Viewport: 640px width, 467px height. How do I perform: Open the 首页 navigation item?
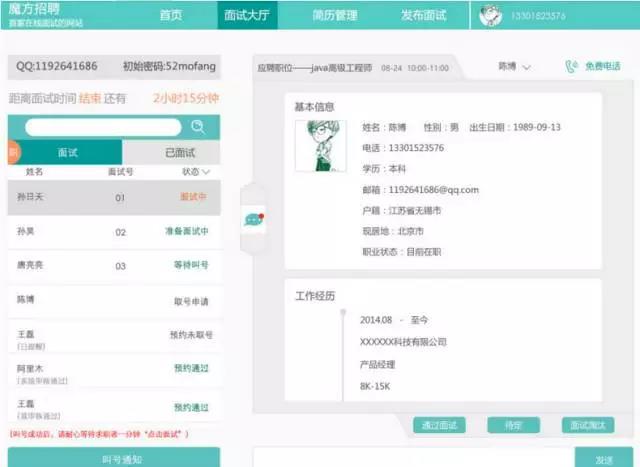(x=171, y=16)
